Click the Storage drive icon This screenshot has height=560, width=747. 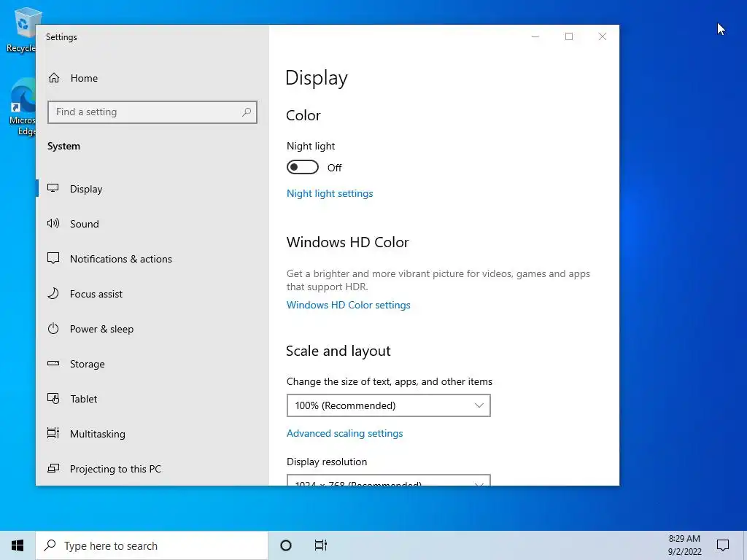click(53, 363)
